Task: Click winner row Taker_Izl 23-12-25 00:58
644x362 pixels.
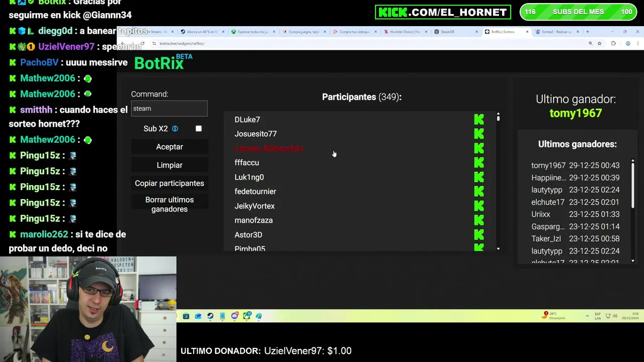Action: [576, 239]
